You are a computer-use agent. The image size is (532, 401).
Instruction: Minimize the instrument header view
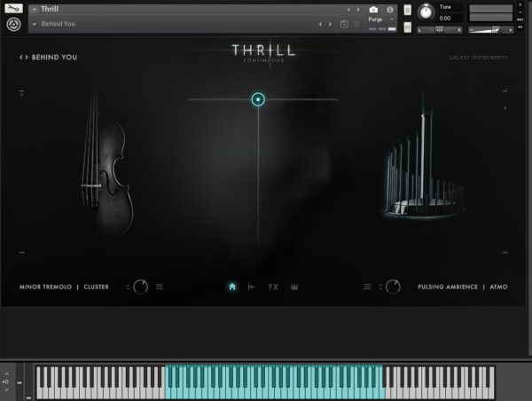tap(520, 12)
